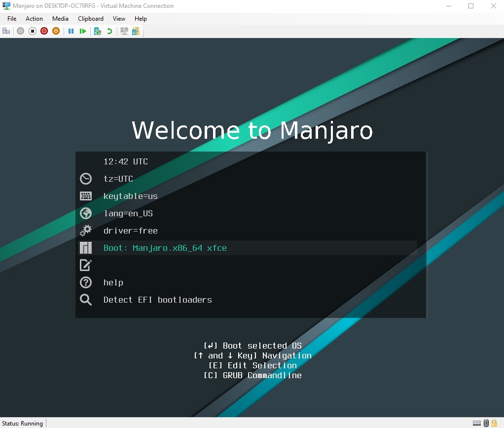Revert the VM with the green undo arrow
This screenshot has width=504, height=428.
point(109,31)
